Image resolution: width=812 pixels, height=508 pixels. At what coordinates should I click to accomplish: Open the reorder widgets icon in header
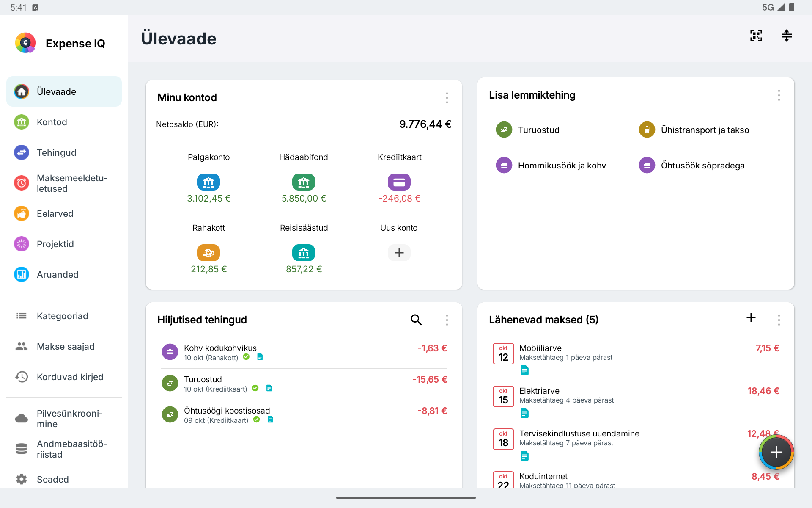787,36
